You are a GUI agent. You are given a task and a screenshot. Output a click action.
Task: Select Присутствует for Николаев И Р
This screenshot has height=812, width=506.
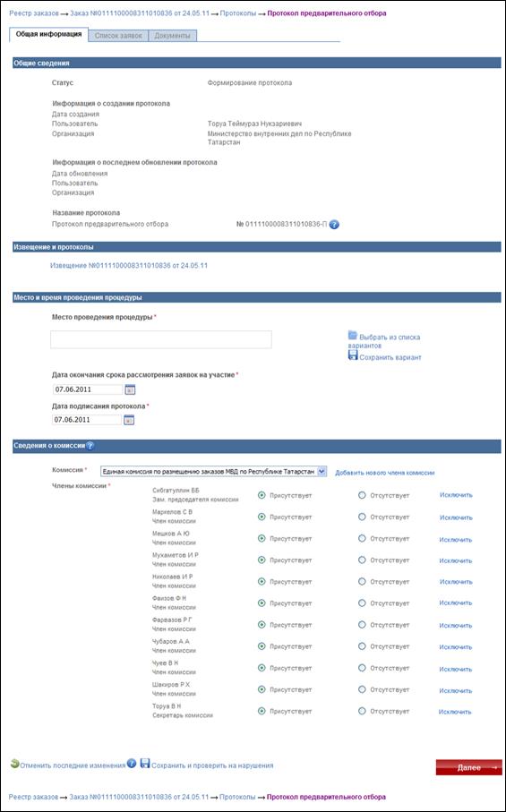tap(262, 582)
